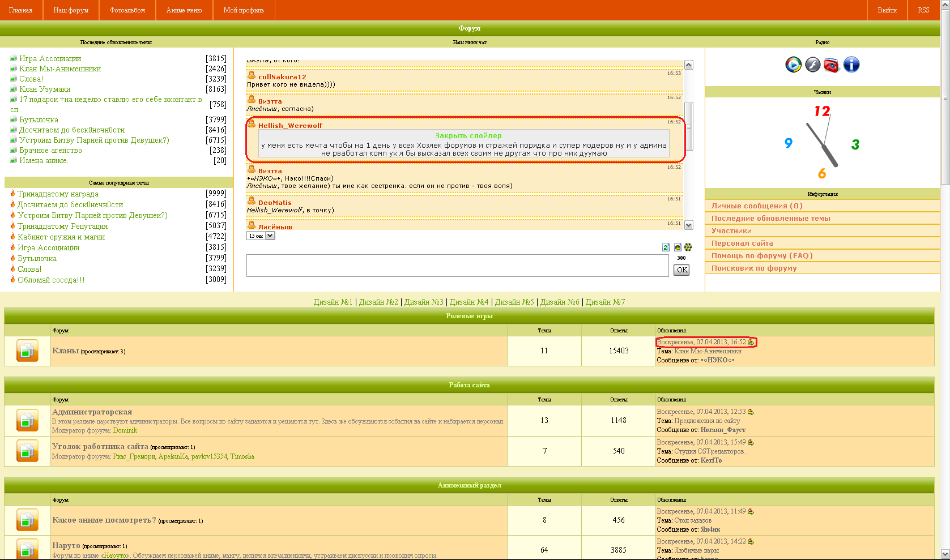Click the Кланы forum folder icon
950x560 pixels.
click(27, 351)
